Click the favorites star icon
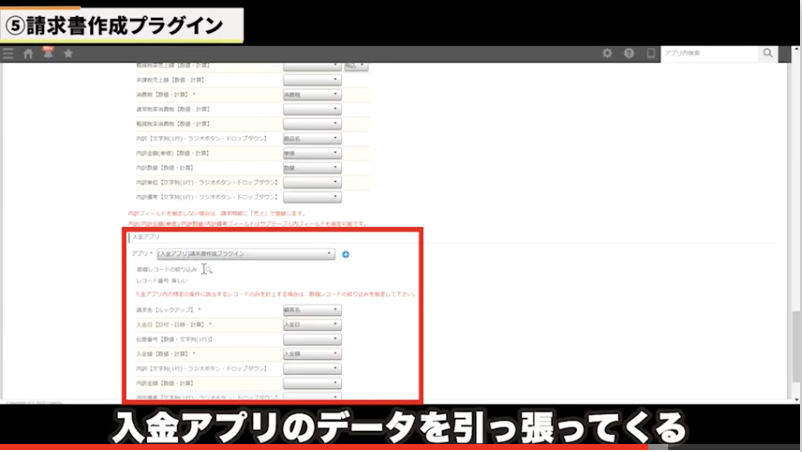802x452 pixels. point(67,53)
